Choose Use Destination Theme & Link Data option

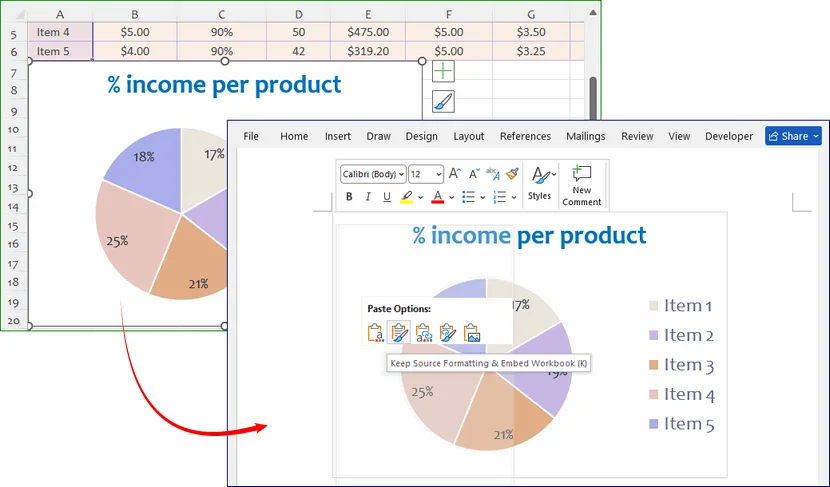click(x=423, y=332)
